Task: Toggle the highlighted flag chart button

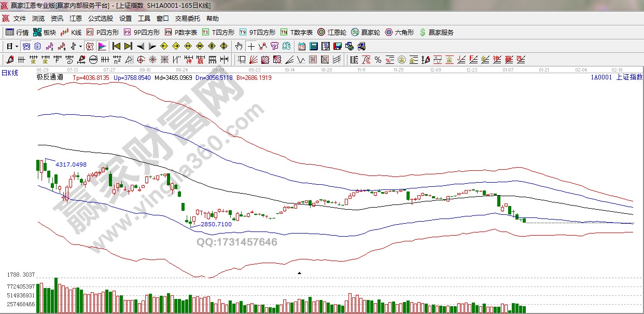Action: point(102,46)
